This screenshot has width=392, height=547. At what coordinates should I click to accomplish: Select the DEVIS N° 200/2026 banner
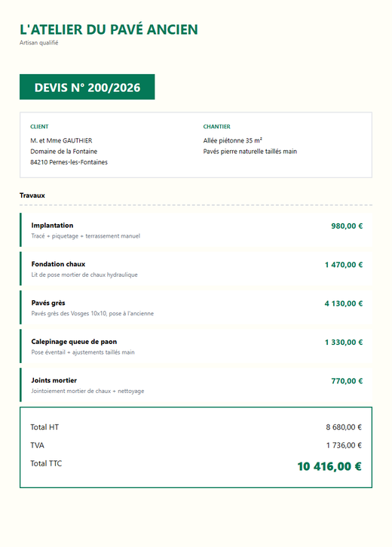pos(87,87)
